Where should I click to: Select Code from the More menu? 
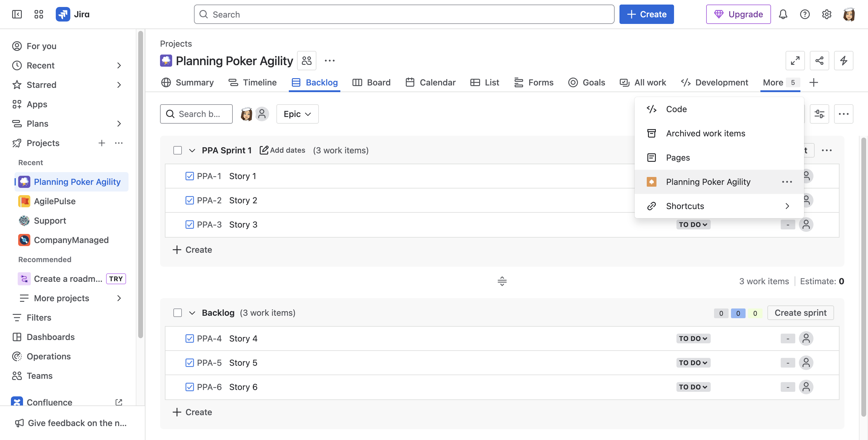[719, 109]
